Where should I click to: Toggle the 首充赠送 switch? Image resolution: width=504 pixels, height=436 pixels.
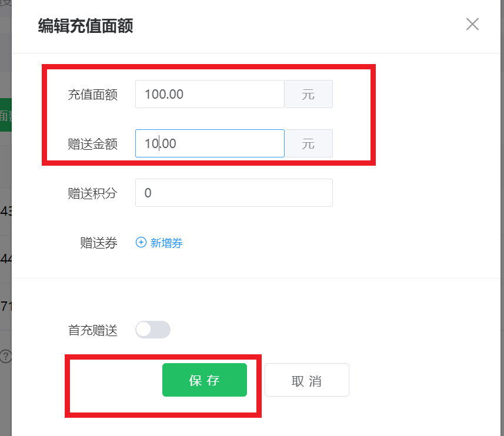pyautogui.click(x=153, y=330)
